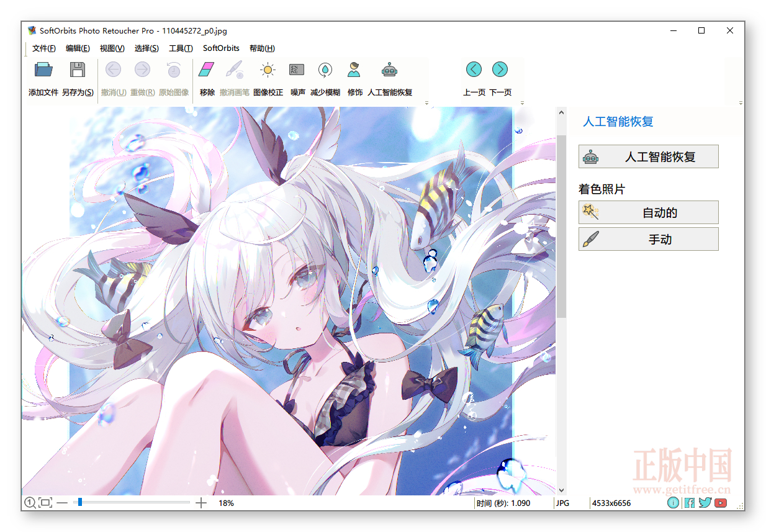Open the 编辑(E) menu
This screenshot has height=532, width=766.
click(78, 48)
